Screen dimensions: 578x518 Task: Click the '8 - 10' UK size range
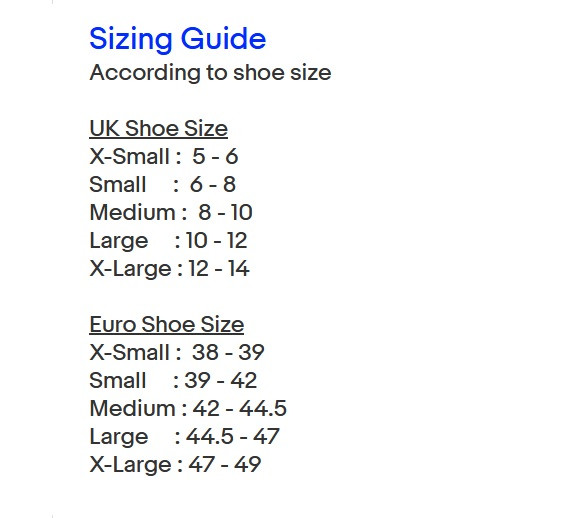click(x=226, y=212)
